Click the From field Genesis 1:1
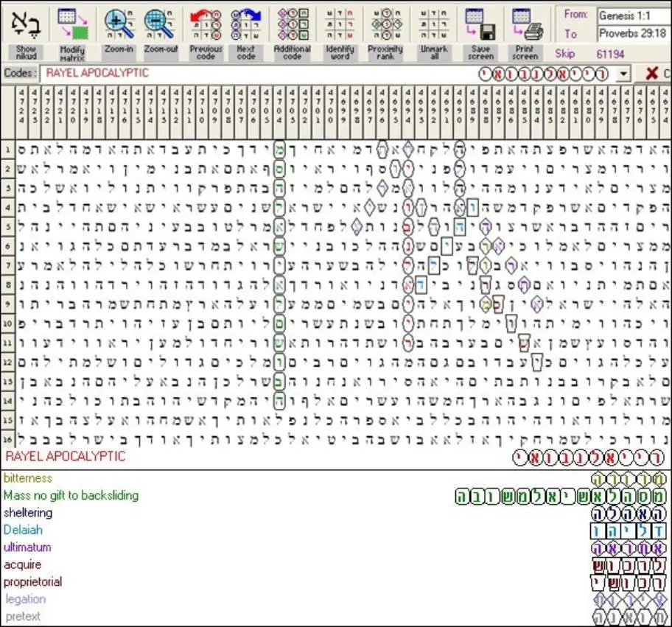This screenshot has width=672, height=627. [x=634, y=16]
